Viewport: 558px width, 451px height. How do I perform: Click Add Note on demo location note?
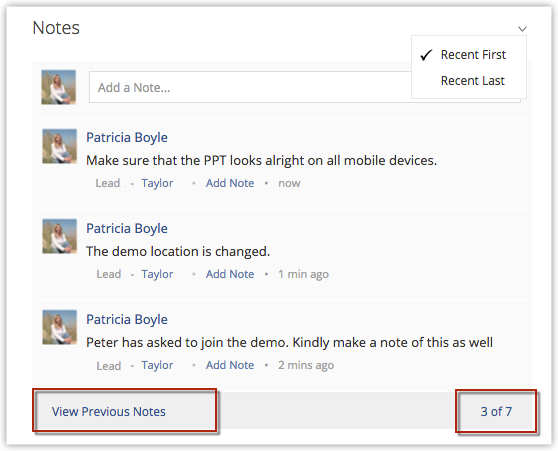[230, 274]
